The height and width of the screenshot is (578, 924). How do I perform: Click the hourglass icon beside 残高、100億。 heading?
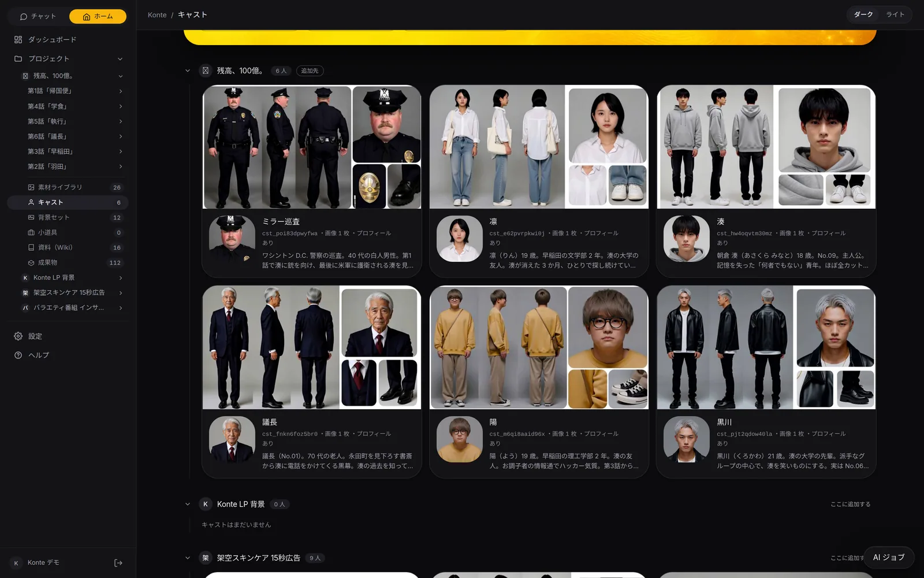pos(205,71)
